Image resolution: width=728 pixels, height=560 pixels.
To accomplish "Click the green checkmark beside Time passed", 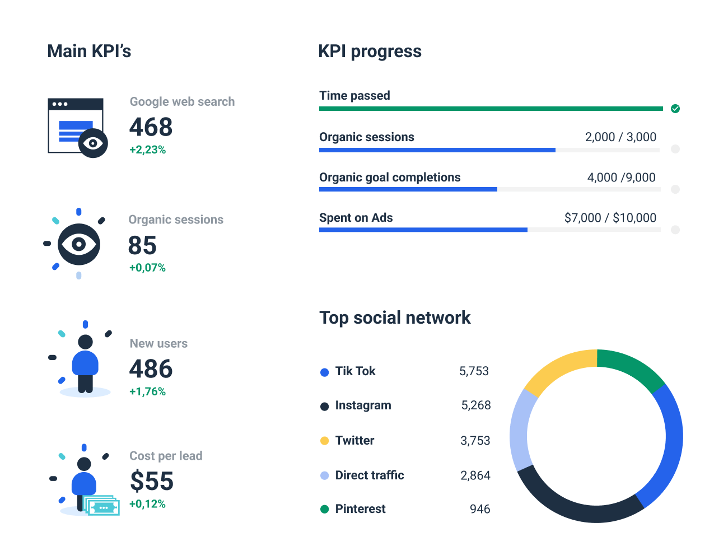I will tap(675, 109).
